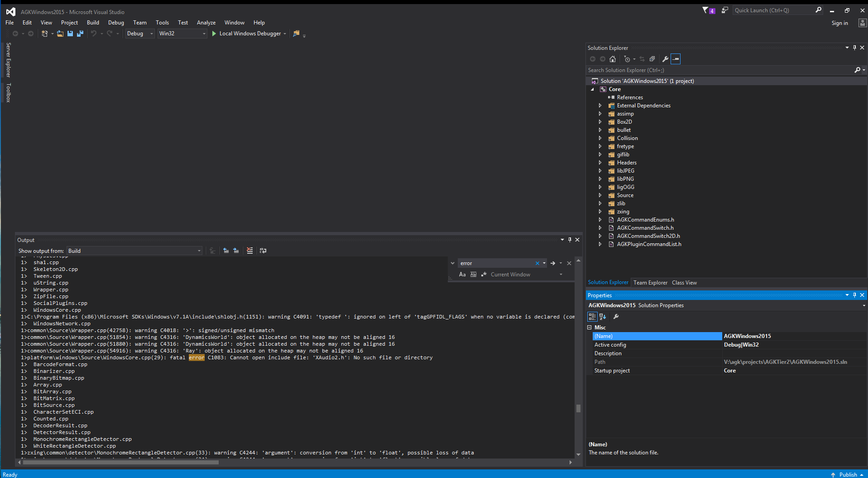The height and width of the screenshot is (478, 868).
Task: Open 'Show output from' Build dropdown
Action: coord(134,251)
